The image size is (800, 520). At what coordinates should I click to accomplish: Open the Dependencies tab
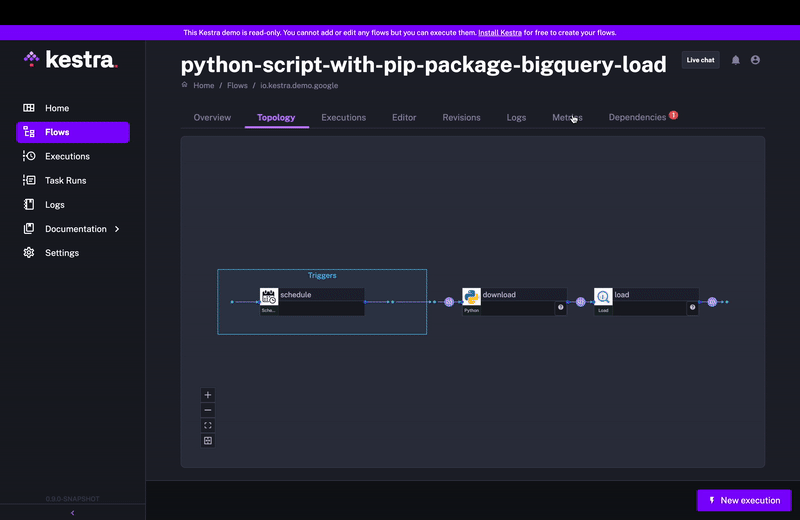pyautogui.click(x=637, y=118)
